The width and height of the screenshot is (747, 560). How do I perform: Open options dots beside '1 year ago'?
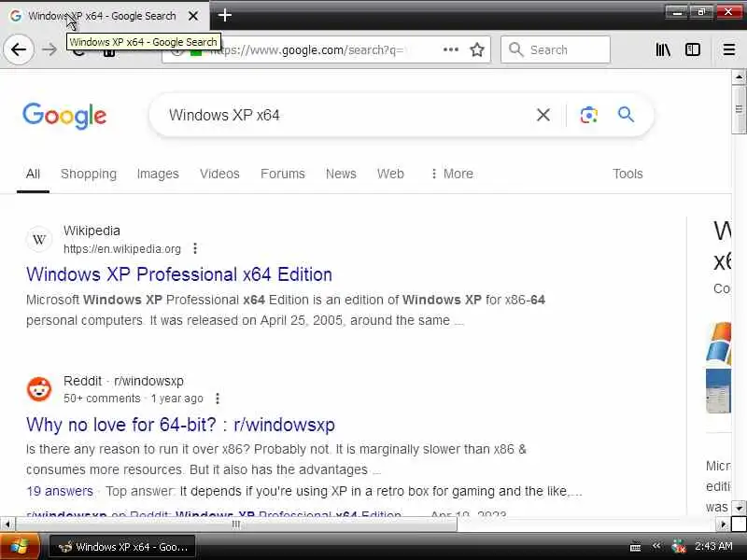218,399
